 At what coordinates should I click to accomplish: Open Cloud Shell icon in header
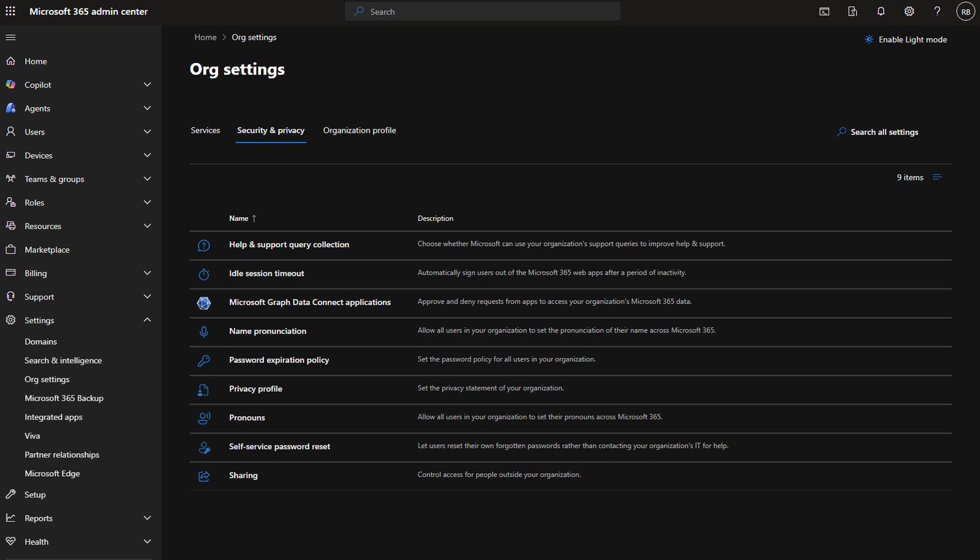click(x=824, y=11)
